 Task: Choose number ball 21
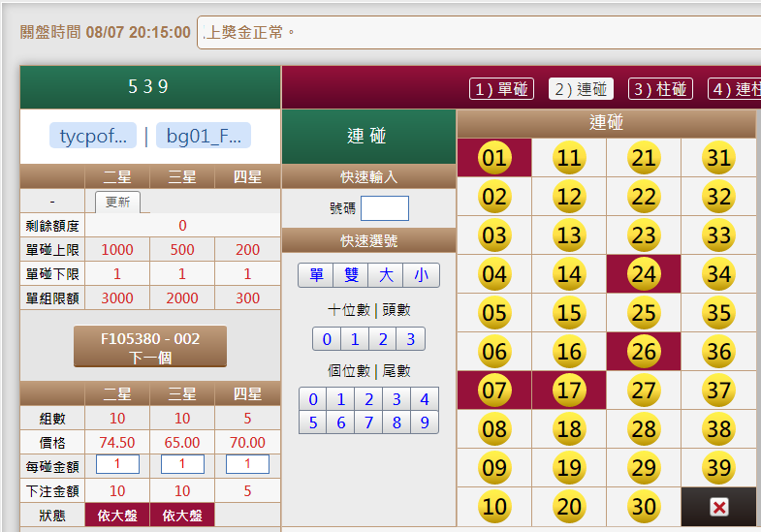[x=644, y=158]
